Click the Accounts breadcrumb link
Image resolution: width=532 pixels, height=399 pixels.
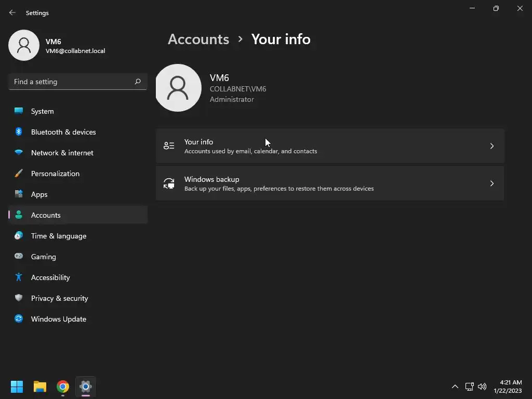pos(198,39)
